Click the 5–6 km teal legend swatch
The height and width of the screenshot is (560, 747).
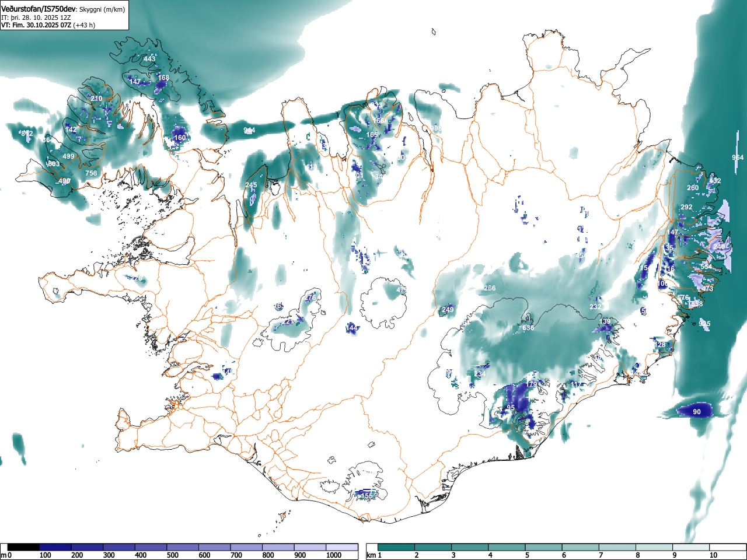coord(544,547)
